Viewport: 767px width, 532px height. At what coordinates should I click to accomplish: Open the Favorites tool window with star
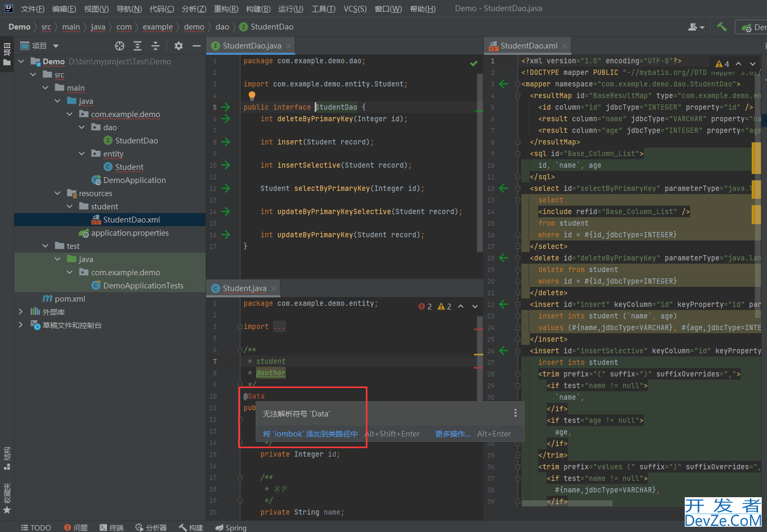[x=7, y=498]
